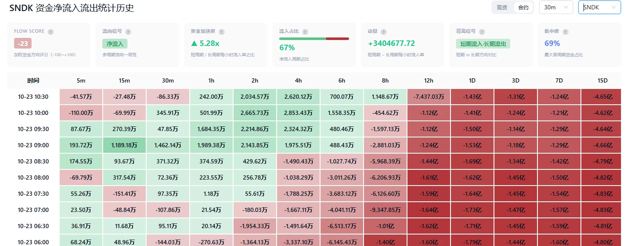The image size is (644, 246).
Task: Click the 12h column header
Action: pos(429,80)
